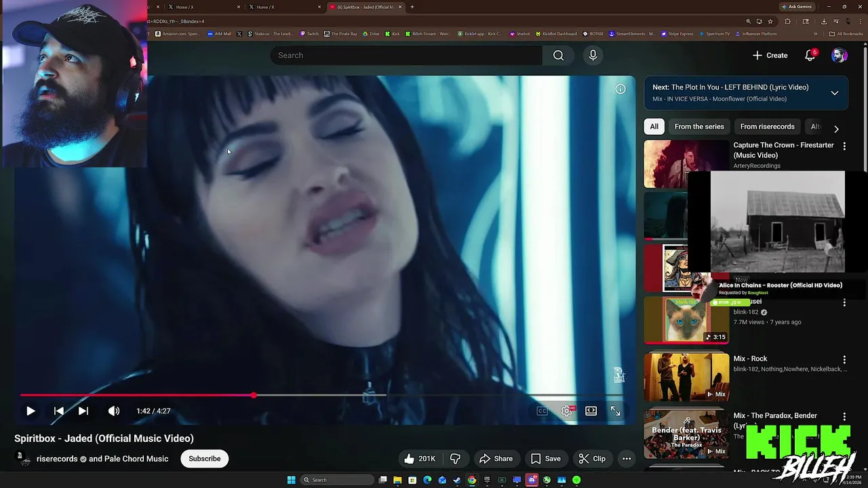868x488 pixels.
Task: Select the From the series chip
Action: [x=699, y=127]
